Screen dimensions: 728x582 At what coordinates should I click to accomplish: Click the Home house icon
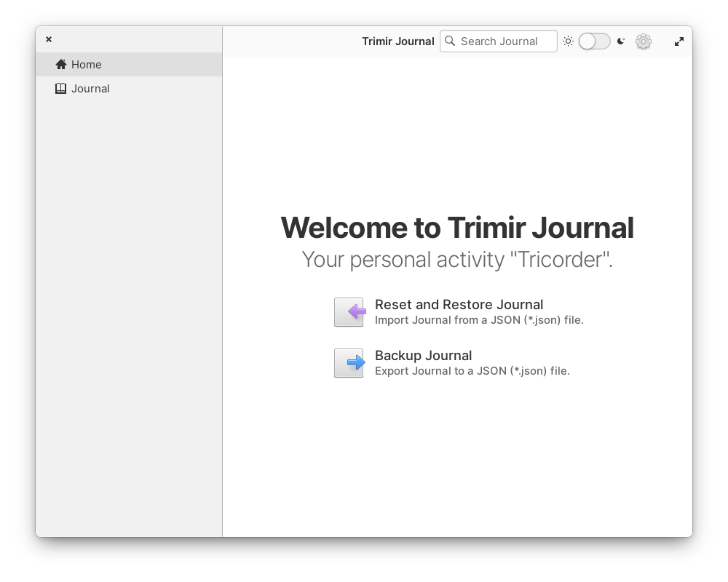tap(61, 65)
